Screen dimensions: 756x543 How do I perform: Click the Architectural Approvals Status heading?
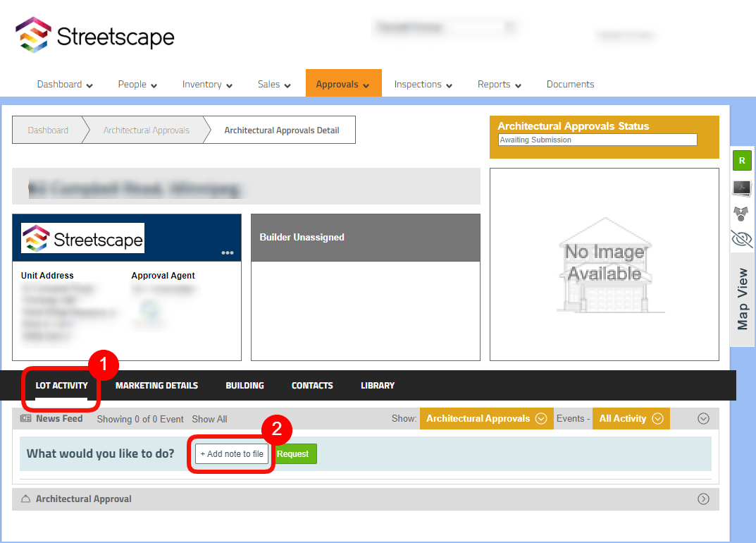click(x=574, y=126)
